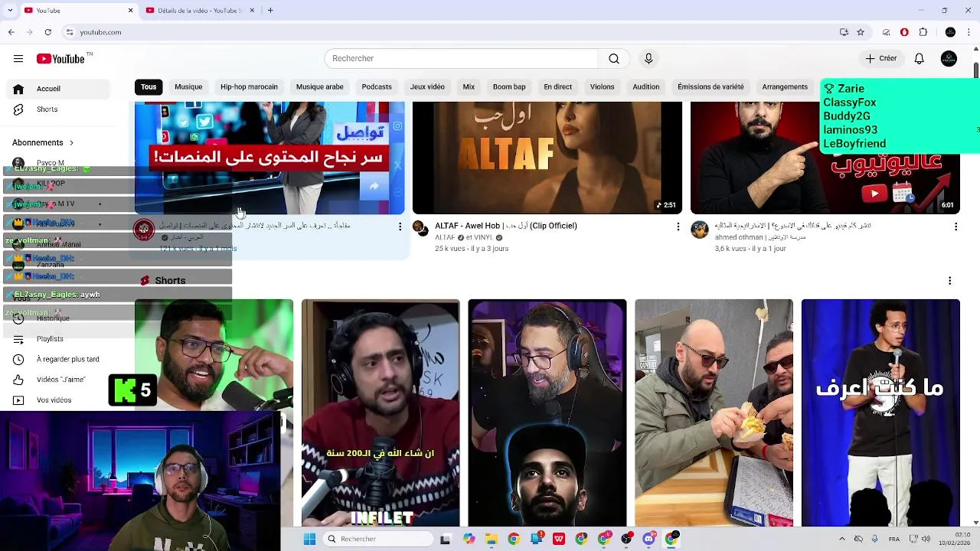Bookmark this page with the star
This screenshot has height=551, width=980.
pyautogui.click(x=861, y=32)
